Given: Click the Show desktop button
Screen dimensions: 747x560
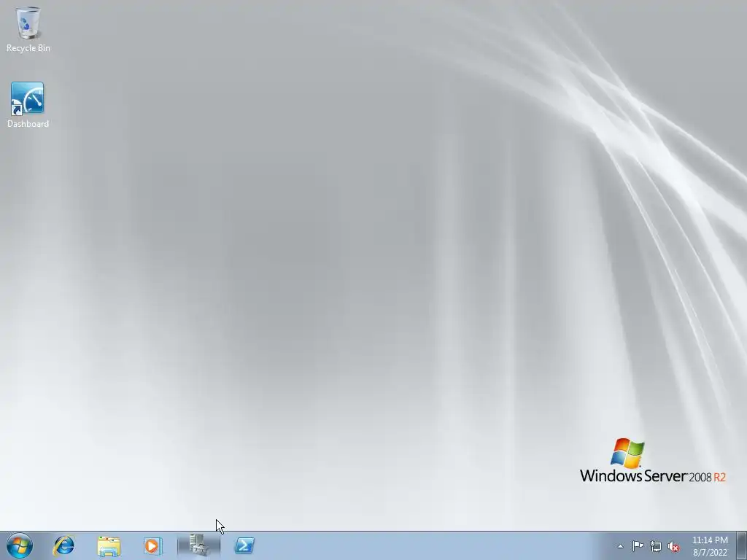Looking at the screenshot, I should point(742,545).
